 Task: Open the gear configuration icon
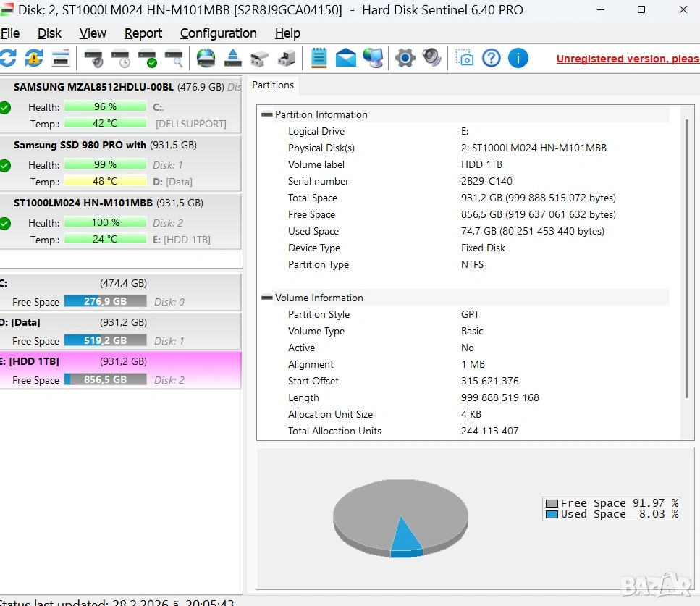(x=405, y=58)
